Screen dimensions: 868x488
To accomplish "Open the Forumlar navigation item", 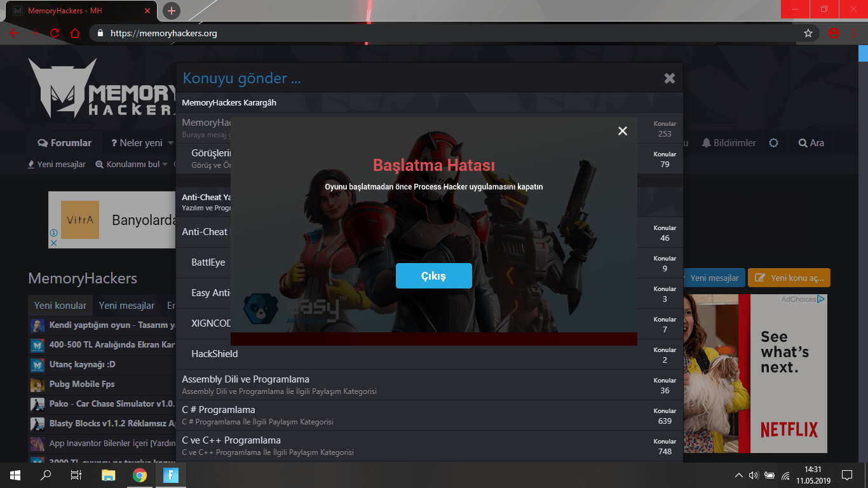I will (64, 143).
